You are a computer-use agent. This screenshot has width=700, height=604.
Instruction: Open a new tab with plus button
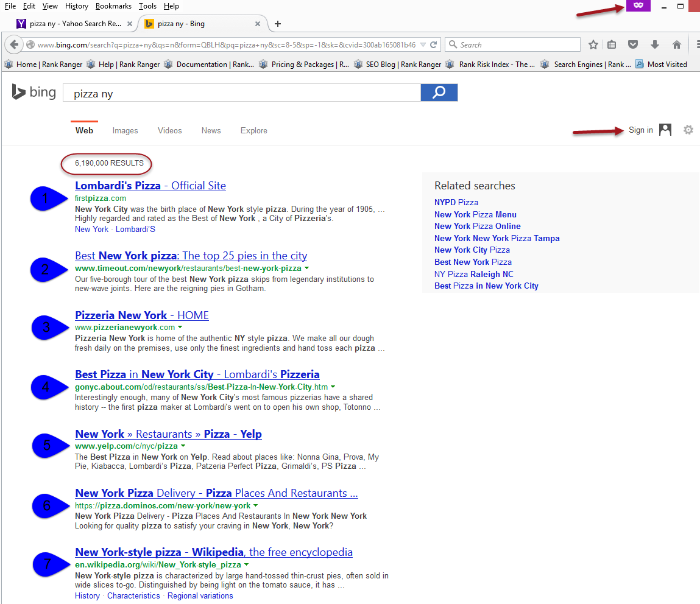[x=278, y=24]
